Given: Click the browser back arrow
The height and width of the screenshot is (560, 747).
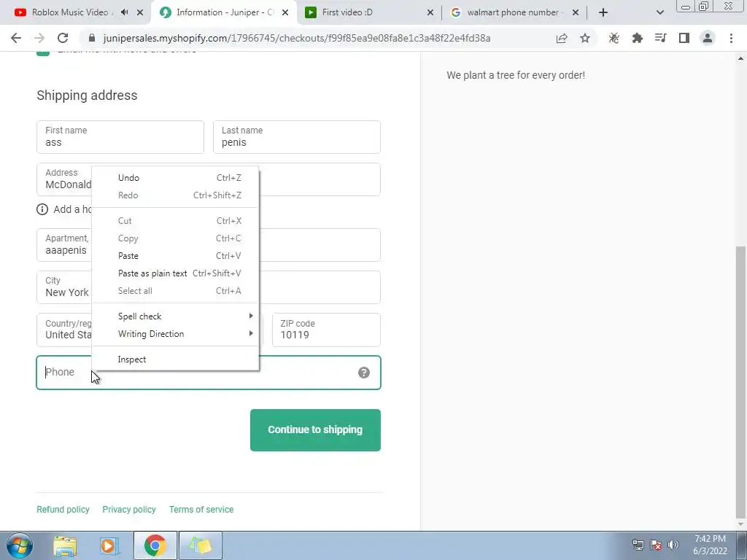Looking at the screenshot, I should [x=16, y=38].
